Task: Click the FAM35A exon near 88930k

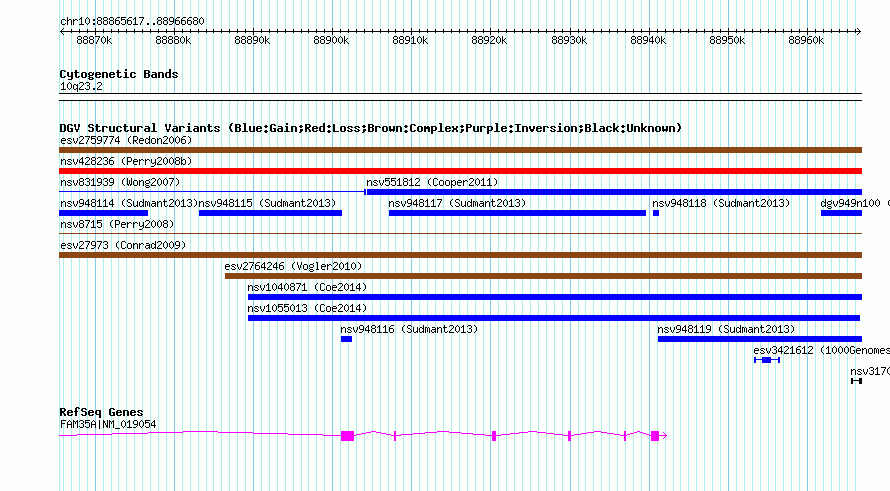Action: 569,436
